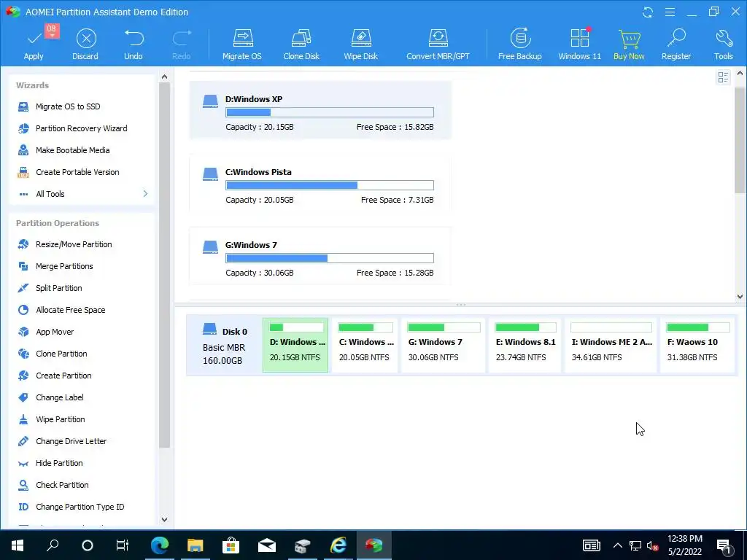This screenshot has width=747, height=560.
Task: Select the D:Windows XP partition card
Action: (320, 110)
